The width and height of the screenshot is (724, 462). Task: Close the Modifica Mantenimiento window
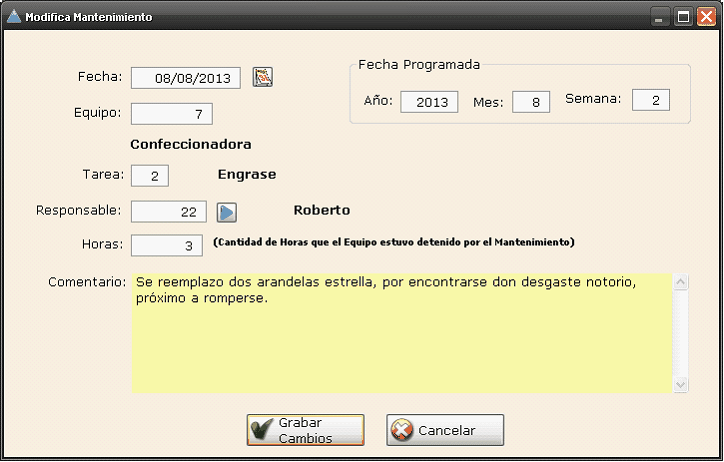point(706,17)
